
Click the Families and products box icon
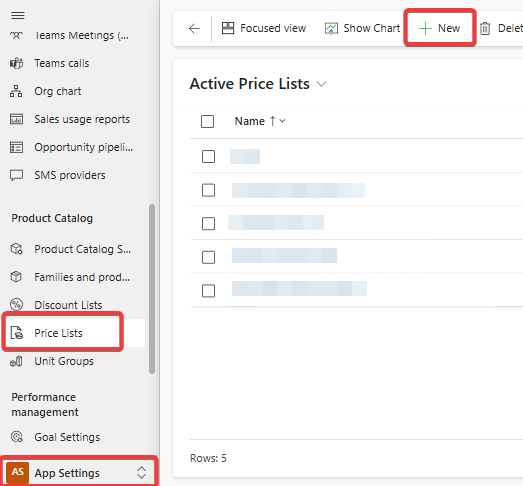pos(16,277)
